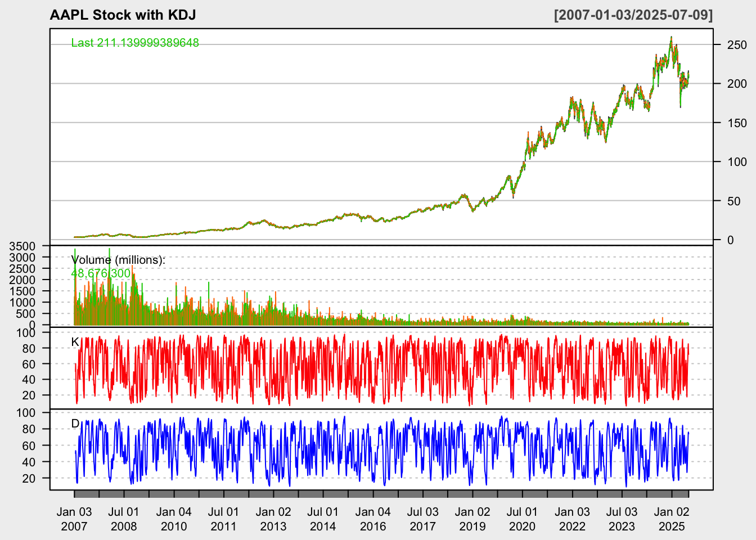Click the 150 price axis label
The image size is (756, 540).
pos(737,123)
